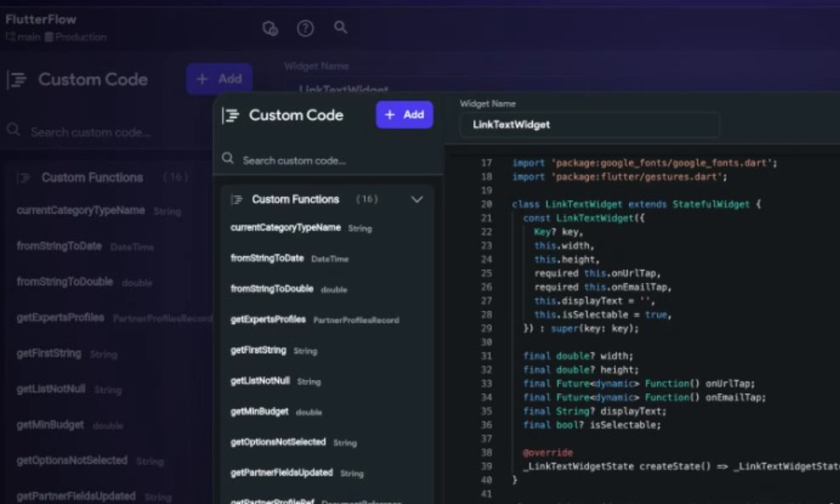Click the main branch icon under FlutterFlow

point(10,37)
